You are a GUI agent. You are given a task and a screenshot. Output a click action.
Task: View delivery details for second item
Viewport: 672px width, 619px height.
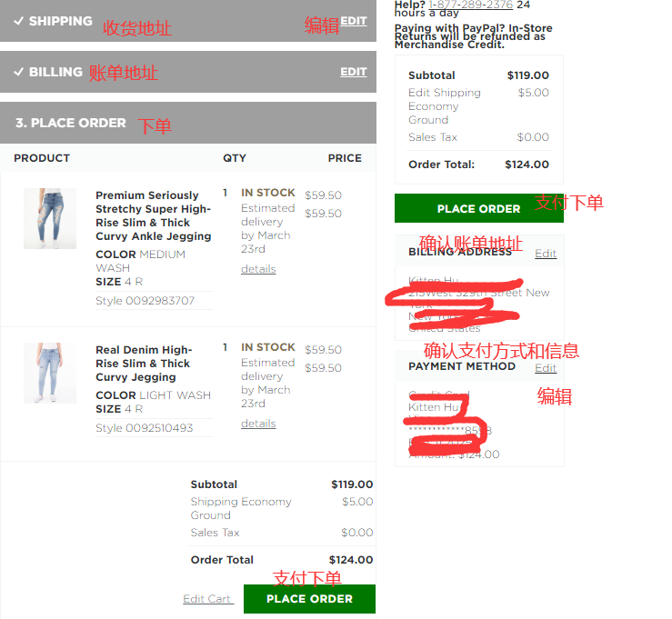[258, 424]
